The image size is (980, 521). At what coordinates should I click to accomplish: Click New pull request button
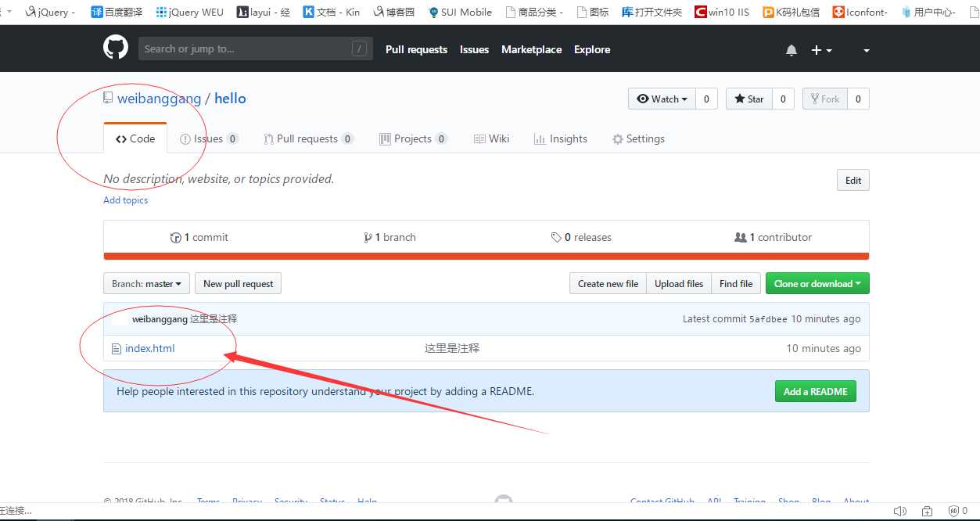click(238, 283)
